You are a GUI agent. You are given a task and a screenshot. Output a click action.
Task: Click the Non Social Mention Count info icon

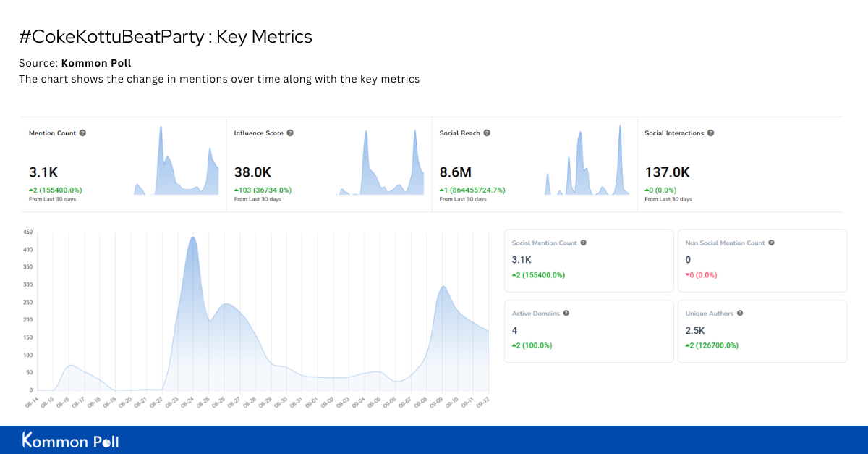(771, 243)
